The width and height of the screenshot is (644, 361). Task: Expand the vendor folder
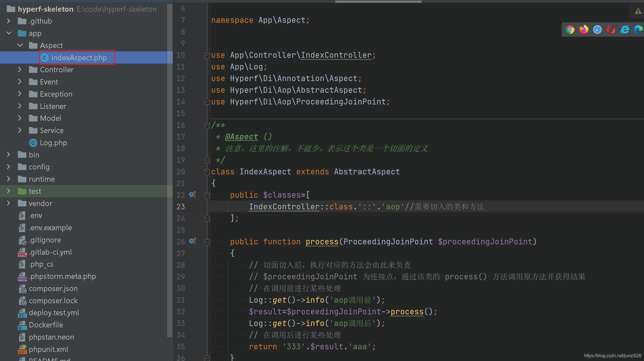[9, 203]
